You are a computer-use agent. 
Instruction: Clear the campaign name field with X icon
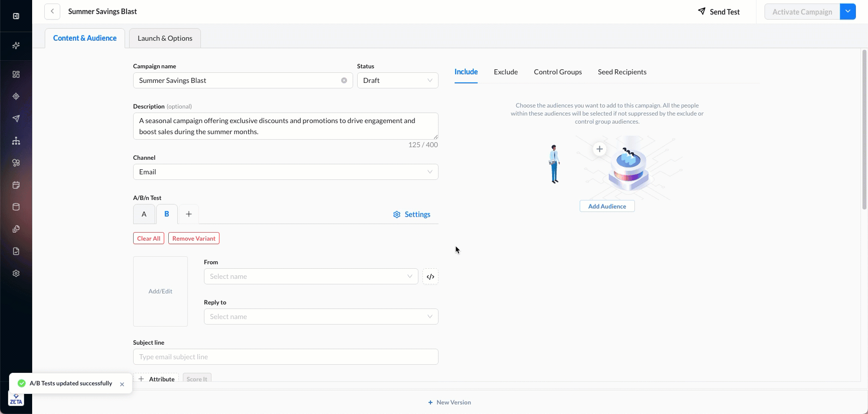tap(344, 80)
